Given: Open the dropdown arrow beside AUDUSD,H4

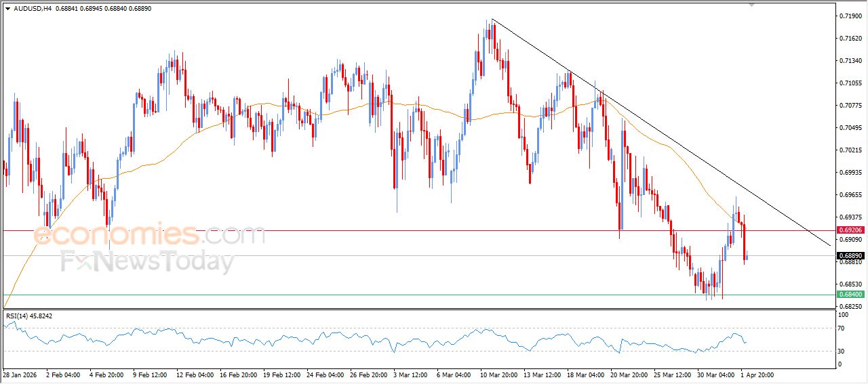Looking at the screenshot, I should [x=7, y=9].
